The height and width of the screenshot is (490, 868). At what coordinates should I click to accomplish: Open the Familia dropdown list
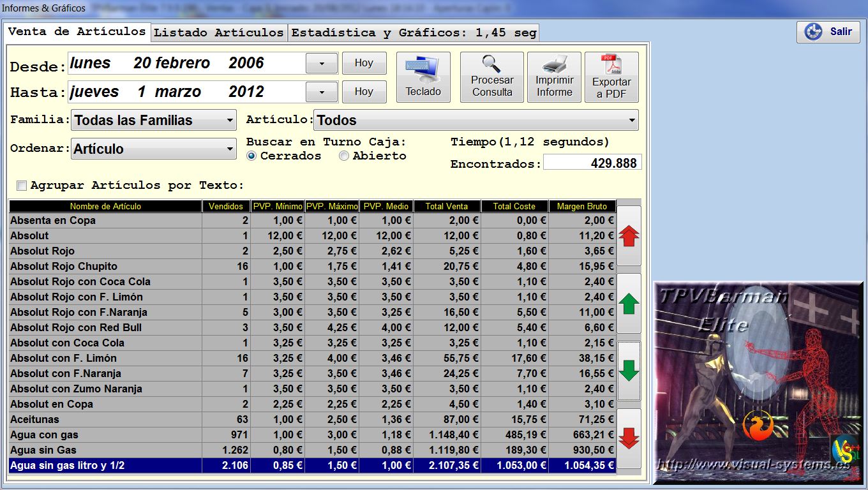[230, 120]
